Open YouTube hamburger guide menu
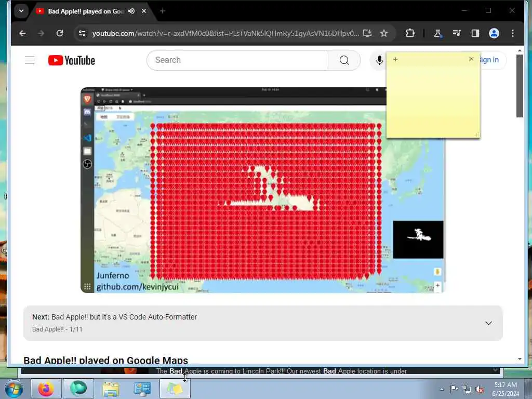This screenshot has height=399, width=532. click(30, 60)
